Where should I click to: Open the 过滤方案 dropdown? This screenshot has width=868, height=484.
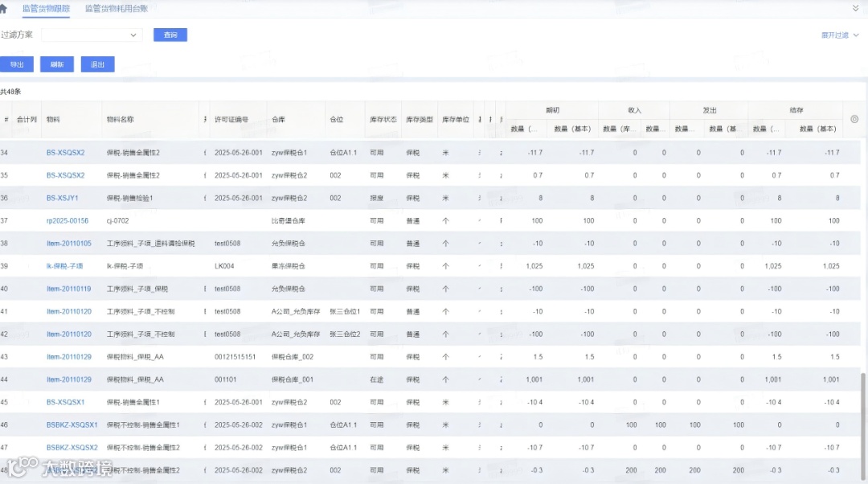pos(133,35)
